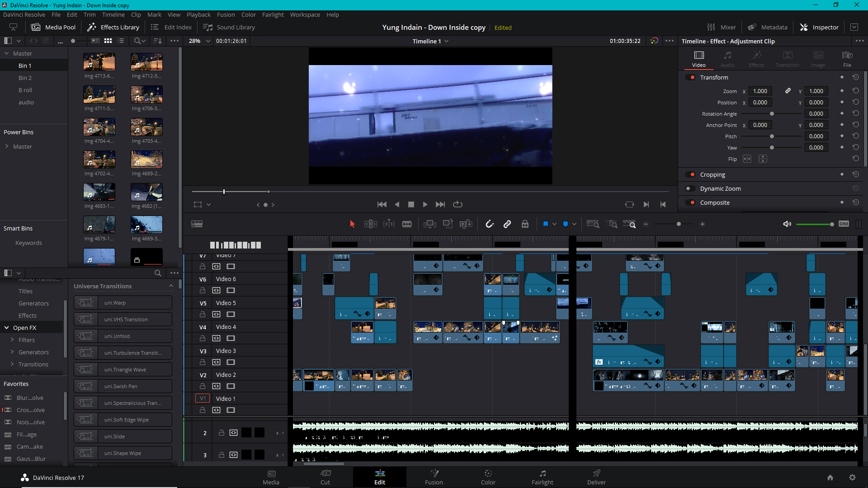868x488 pixels.
Task: Switch to the Color page
Action: coord(488,477)
